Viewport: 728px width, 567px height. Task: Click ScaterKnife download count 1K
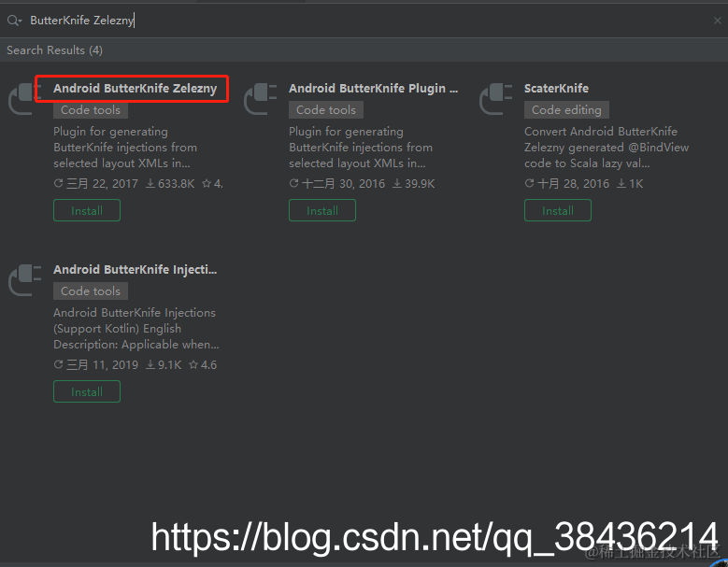[630, 184]
